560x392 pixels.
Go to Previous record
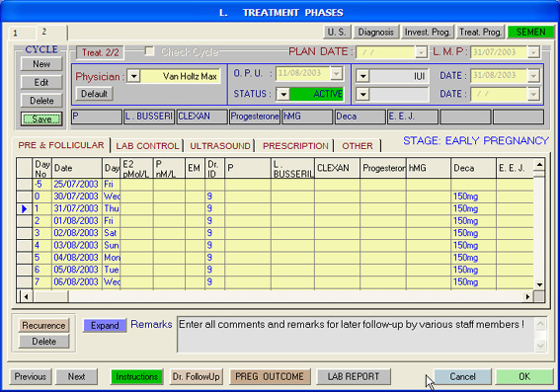[31, 376]
